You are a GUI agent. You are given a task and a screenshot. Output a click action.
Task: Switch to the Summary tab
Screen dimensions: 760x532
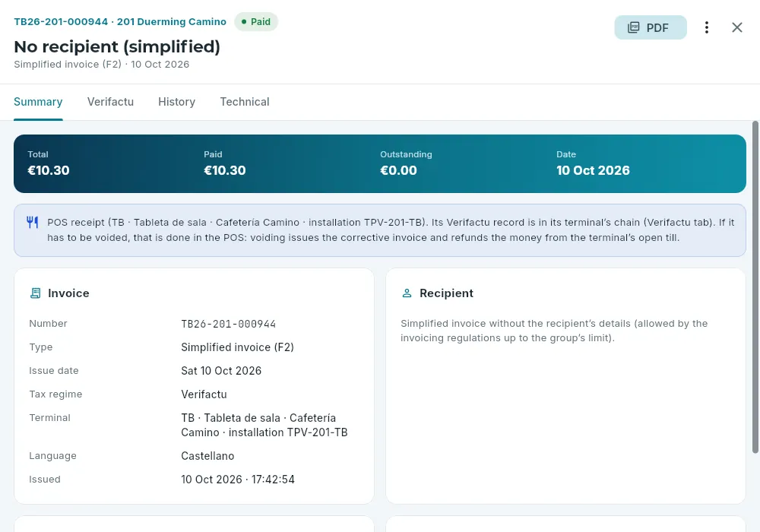pyautogui.click(x=38, y=102)
